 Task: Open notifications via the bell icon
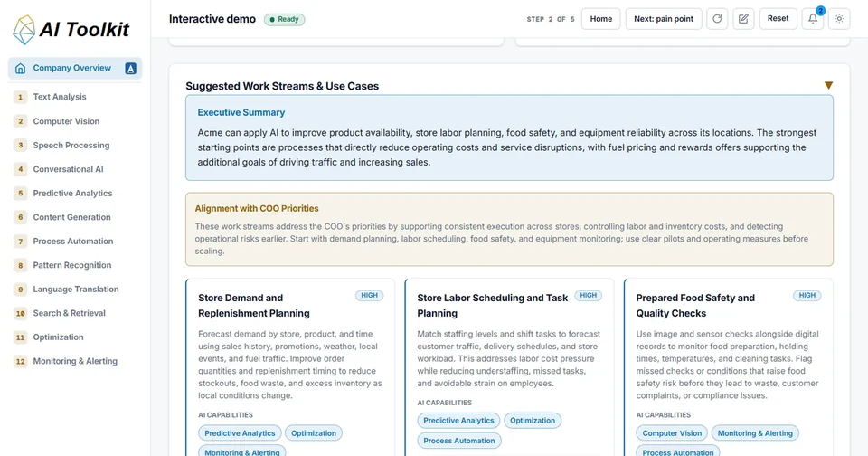(x=813, y=19)
